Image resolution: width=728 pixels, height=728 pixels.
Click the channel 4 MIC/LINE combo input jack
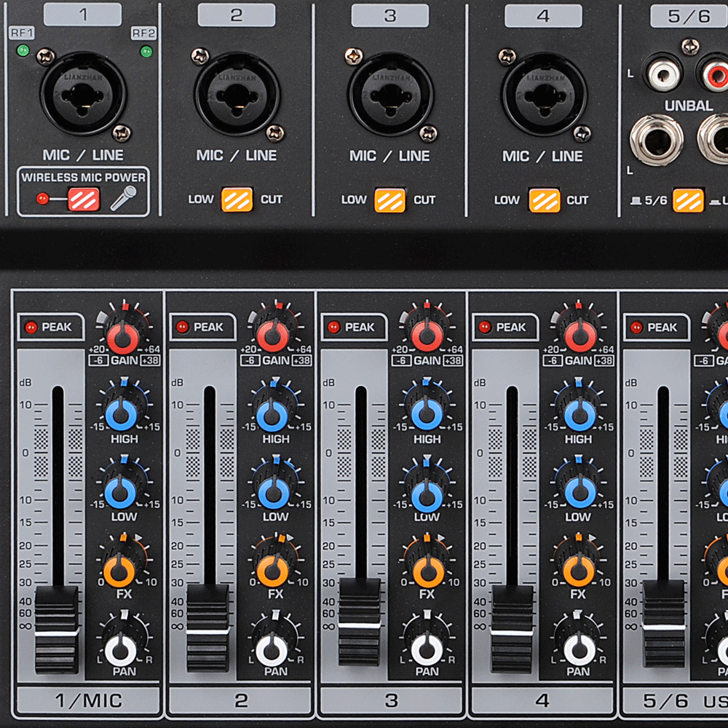click(544, 95)
